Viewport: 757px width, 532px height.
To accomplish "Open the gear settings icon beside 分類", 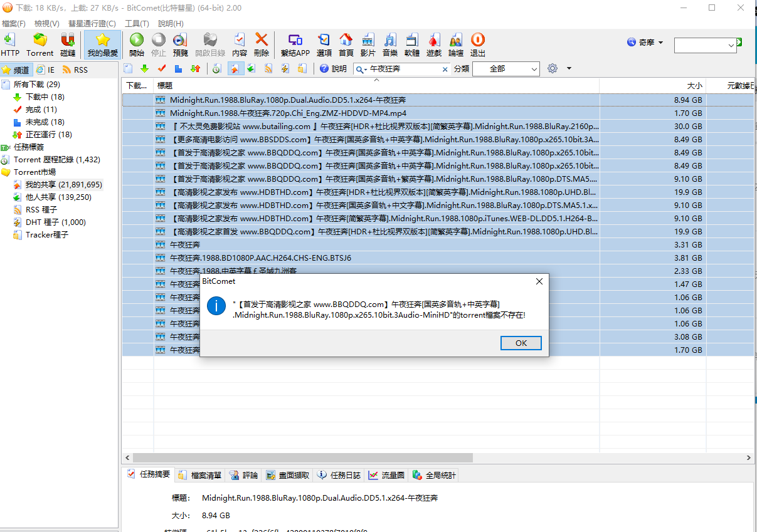I will pos(553,68).
